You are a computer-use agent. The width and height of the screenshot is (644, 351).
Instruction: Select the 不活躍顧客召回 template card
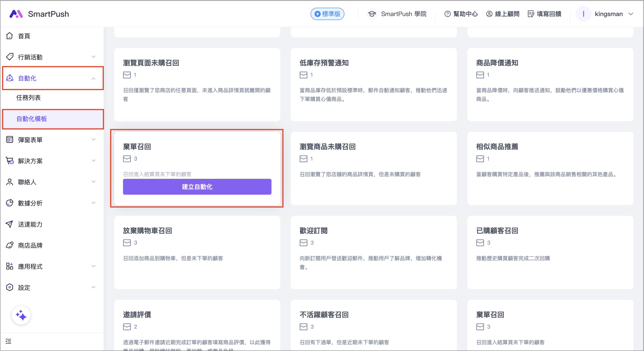click(373, 325)
